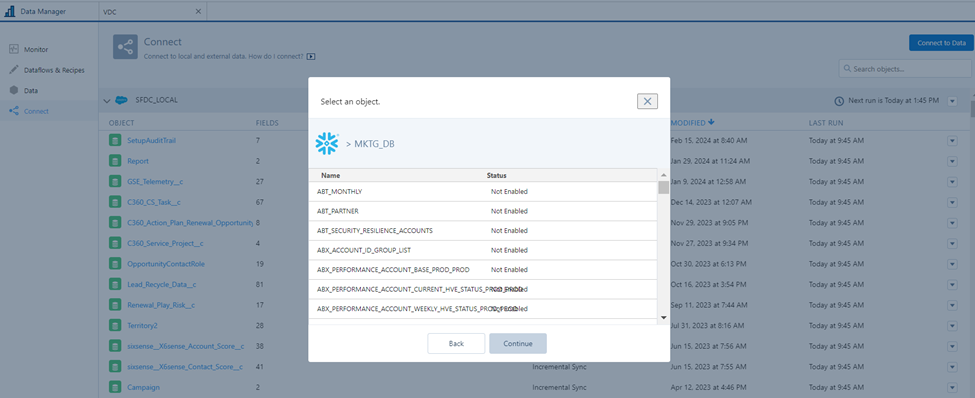975x398 pixels.
Task: Click the Snowflake logo in dialog
Action: tap(326, 144)
